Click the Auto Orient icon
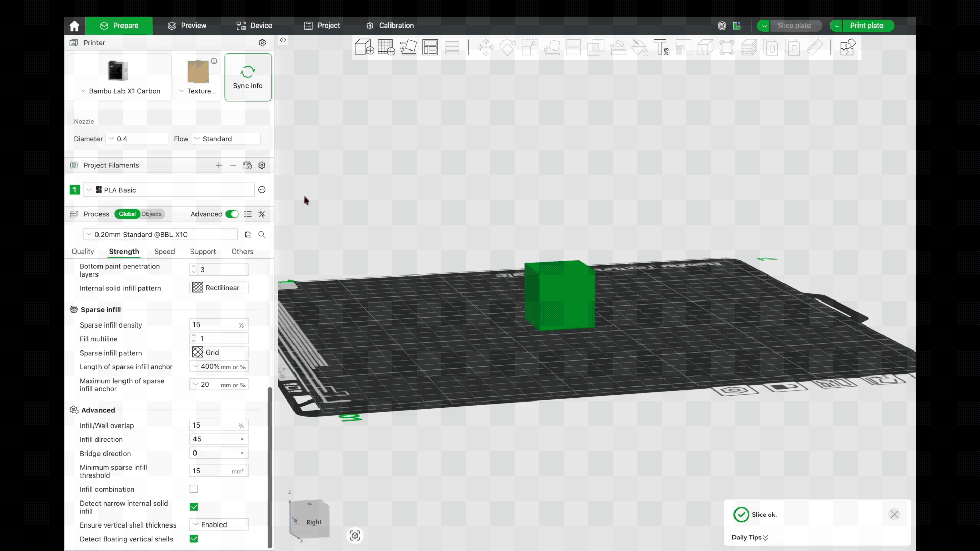This screenshot has height=551, width=980. coord(408,47)
